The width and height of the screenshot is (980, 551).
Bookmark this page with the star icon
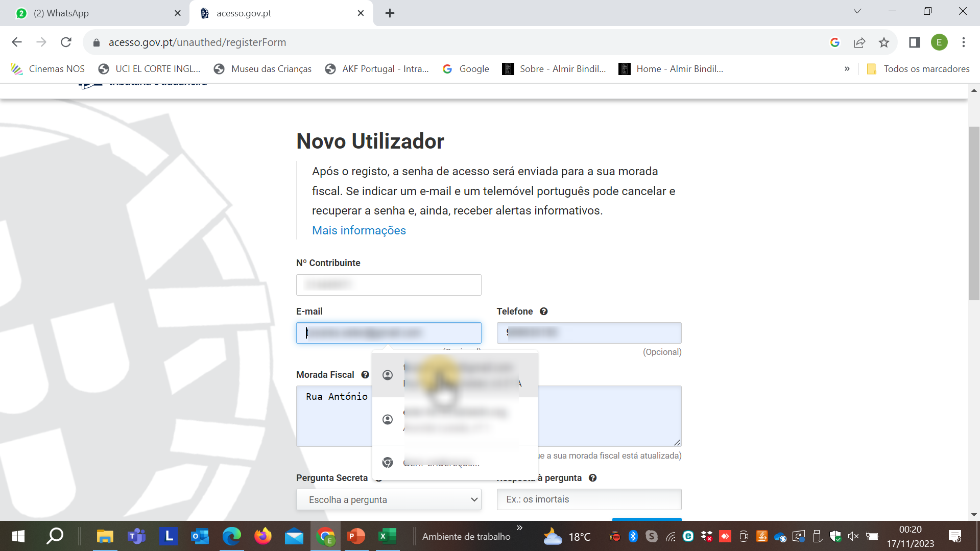pos(884,42)
